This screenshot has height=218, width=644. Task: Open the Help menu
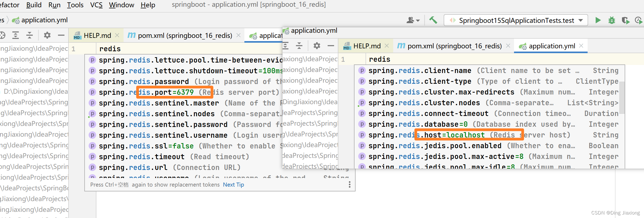tap(148, 5)
